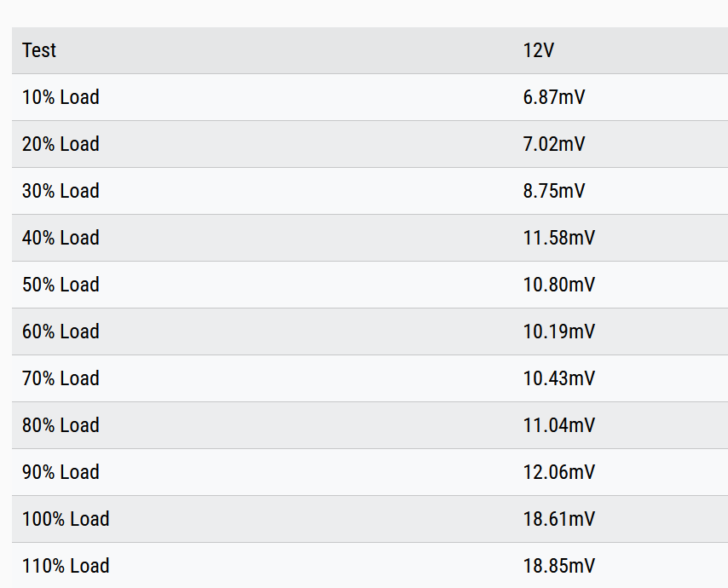Select the 50% Load row label

61,285
